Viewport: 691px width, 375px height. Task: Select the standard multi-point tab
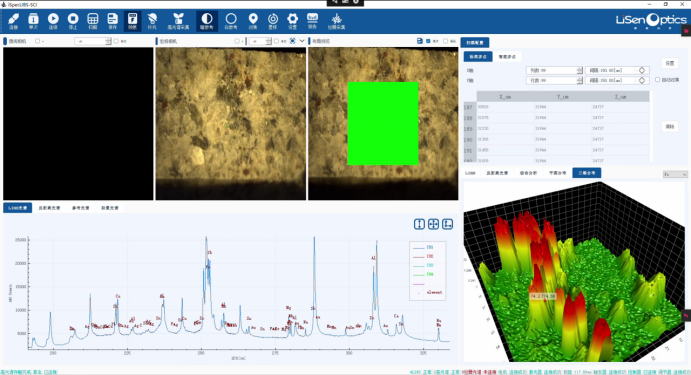coord(478,56)
